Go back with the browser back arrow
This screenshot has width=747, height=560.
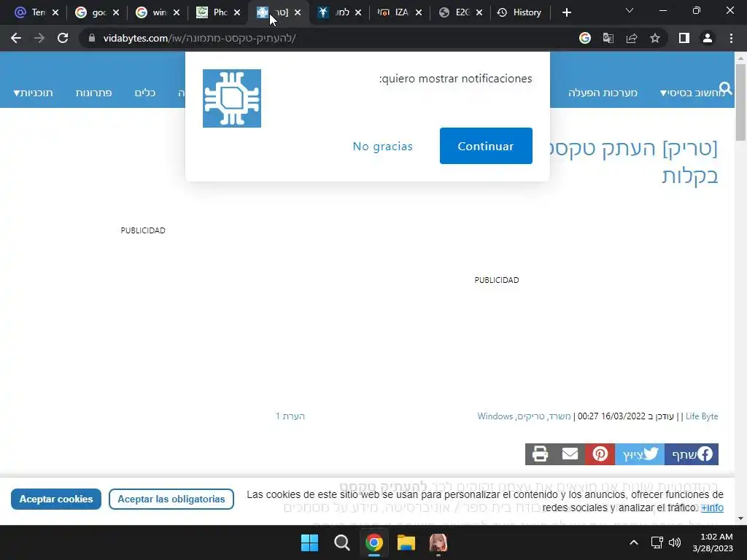[x=16, y=38]
